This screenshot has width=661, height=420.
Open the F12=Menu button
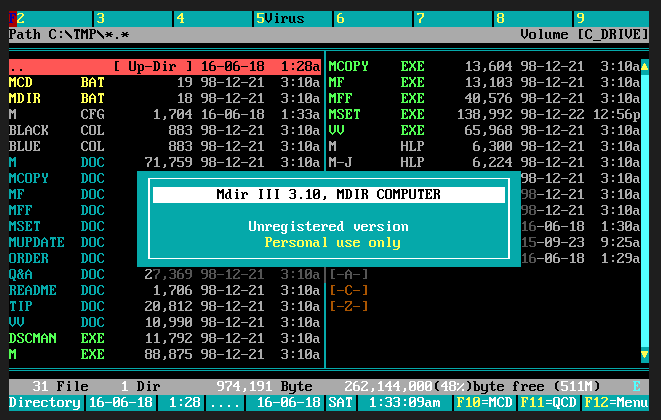point(615,402)
